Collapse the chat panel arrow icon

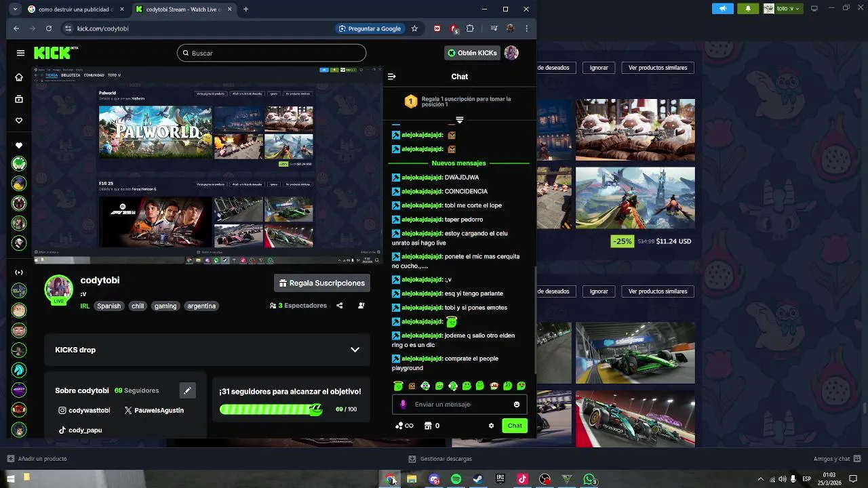coord(391,77)
